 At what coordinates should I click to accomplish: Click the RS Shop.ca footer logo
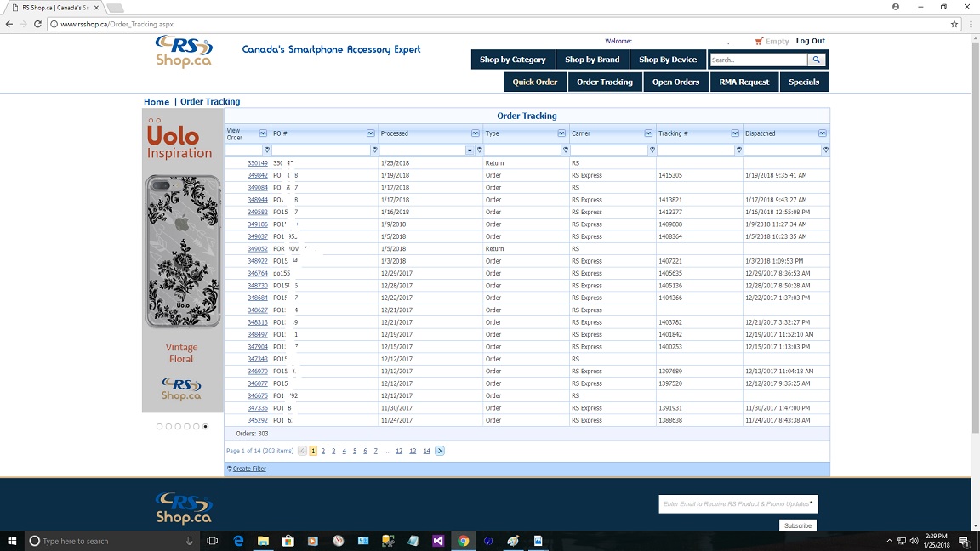(x=184, y=508)
